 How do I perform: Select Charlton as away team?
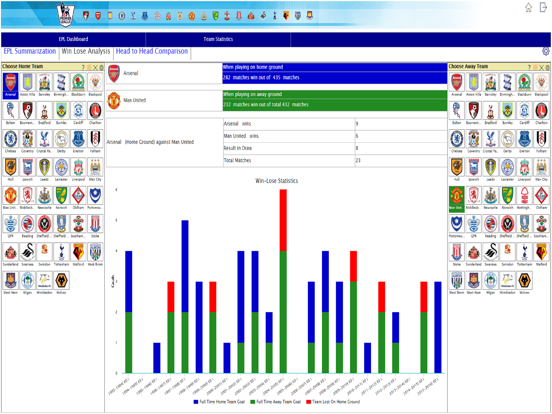point(541,113)
